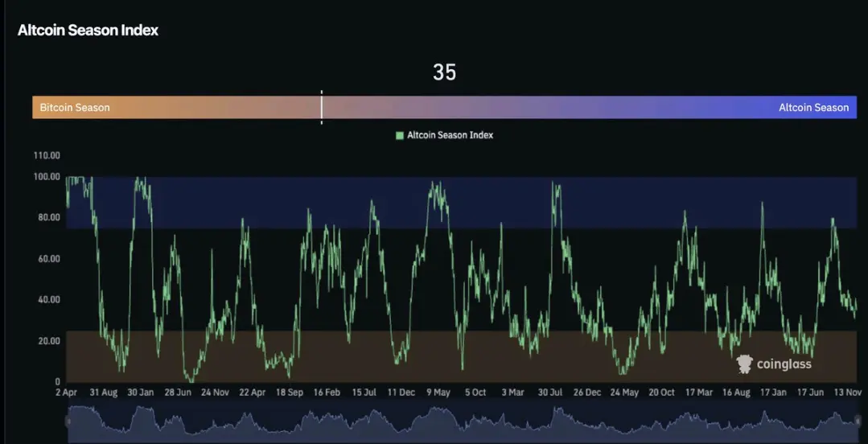
Task: Click the '28 Jun' date label
Action: click(178, 393)
